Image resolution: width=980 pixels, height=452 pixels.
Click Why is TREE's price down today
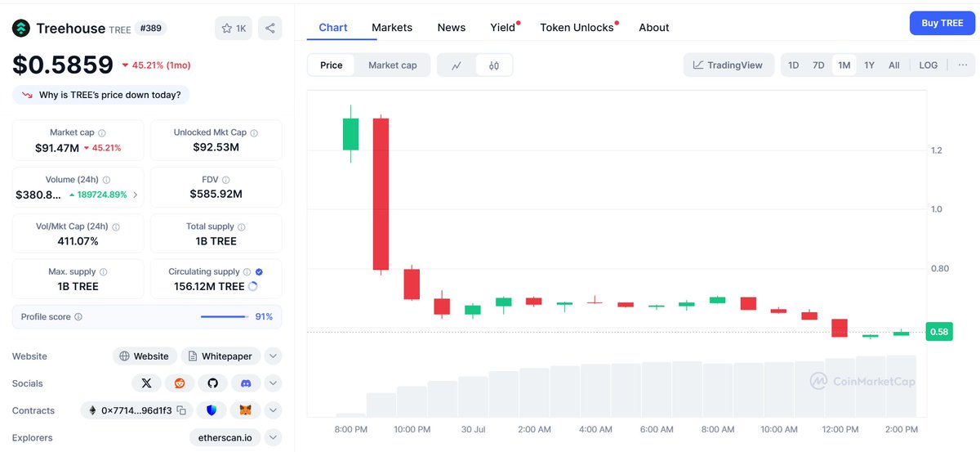coord(101,95)
